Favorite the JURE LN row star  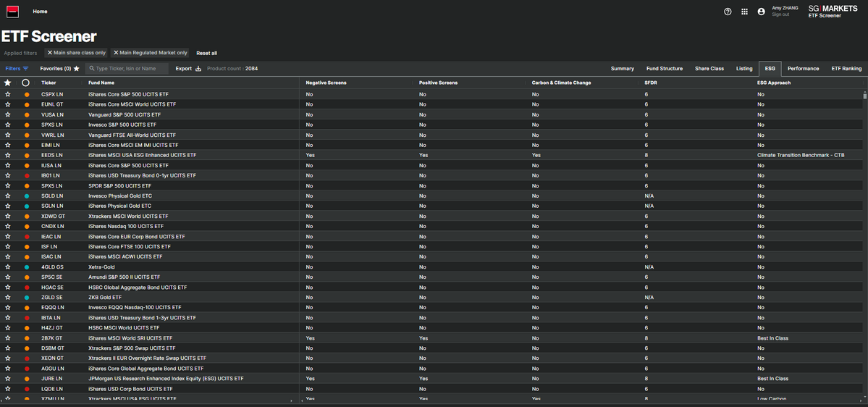(8, 378)
